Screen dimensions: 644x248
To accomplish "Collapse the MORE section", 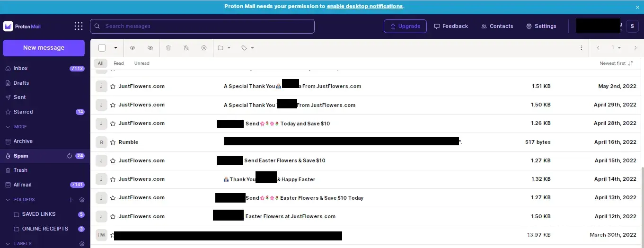I will click(17, 127).
